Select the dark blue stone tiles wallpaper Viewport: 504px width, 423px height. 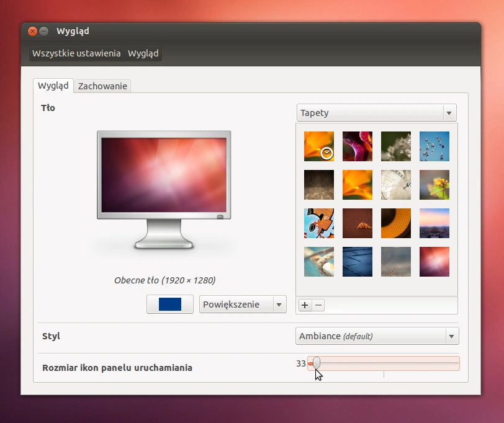point(358,262)
